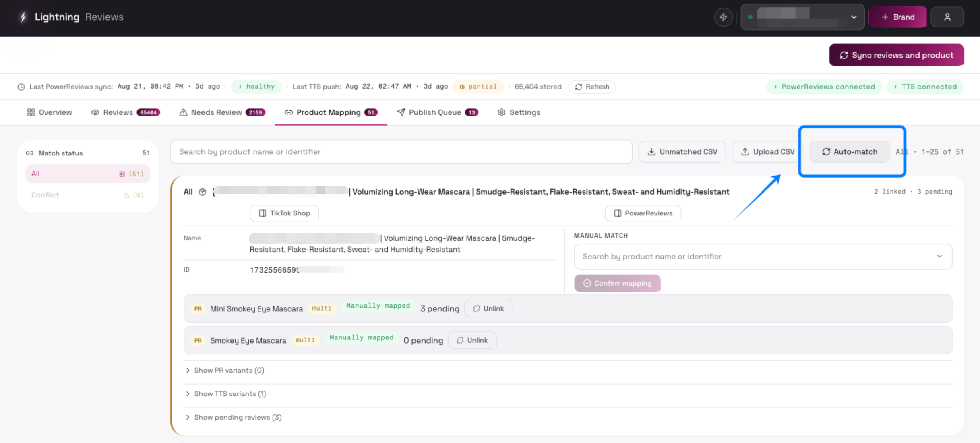980x443 pixels.
Task: Click the Refresh button
Action: click(x=592, y=87)
